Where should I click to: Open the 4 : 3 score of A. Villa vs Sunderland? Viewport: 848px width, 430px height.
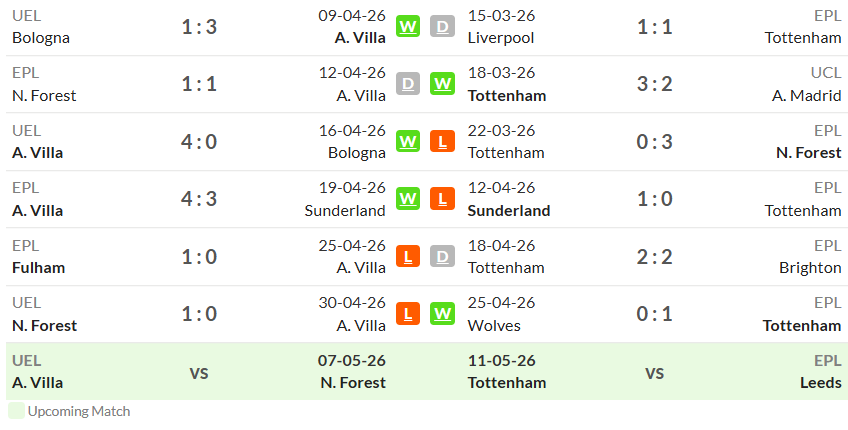click(x=199, y=199)
